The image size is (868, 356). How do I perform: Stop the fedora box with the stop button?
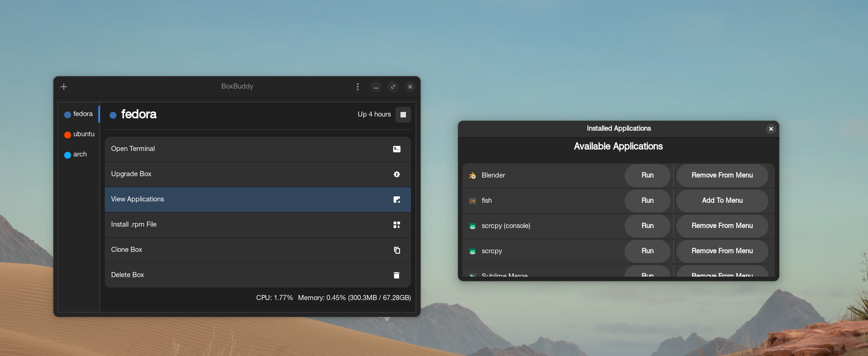403,115
